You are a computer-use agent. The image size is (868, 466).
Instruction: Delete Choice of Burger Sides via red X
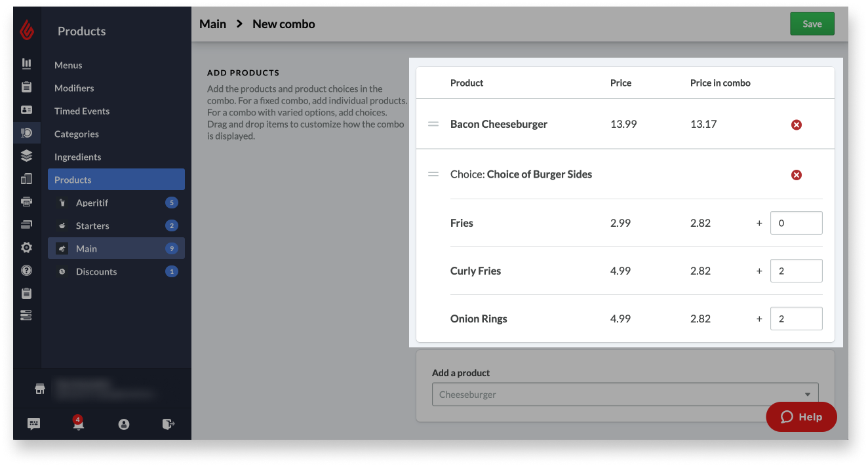[797, 175]
